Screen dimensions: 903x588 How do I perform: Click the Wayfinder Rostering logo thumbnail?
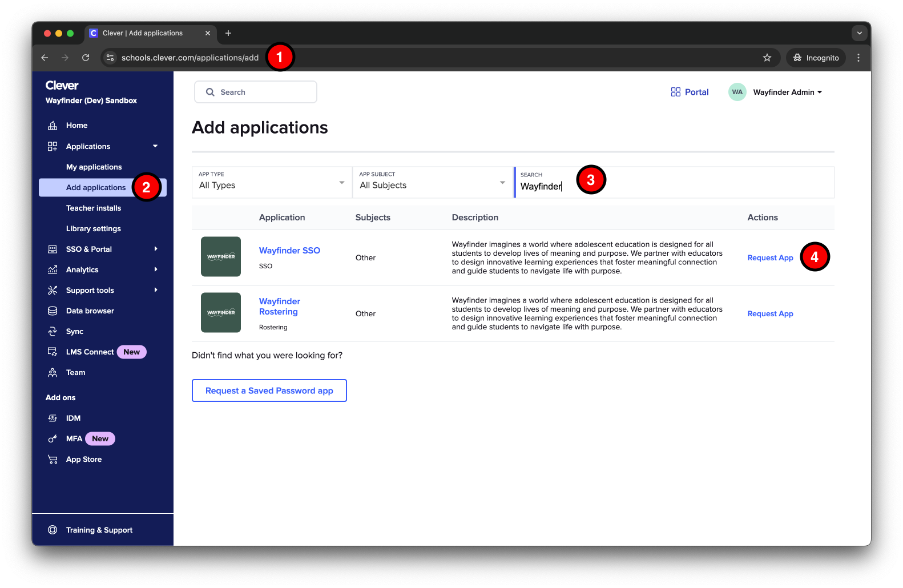click(x=221, y=313)
